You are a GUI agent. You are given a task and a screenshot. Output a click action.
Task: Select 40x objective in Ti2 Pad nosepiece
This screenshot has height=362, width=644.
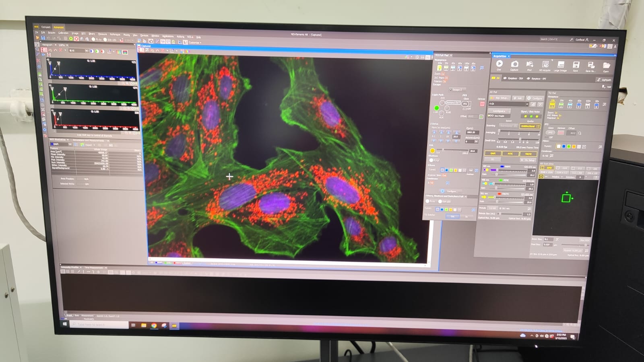(570, 105)
